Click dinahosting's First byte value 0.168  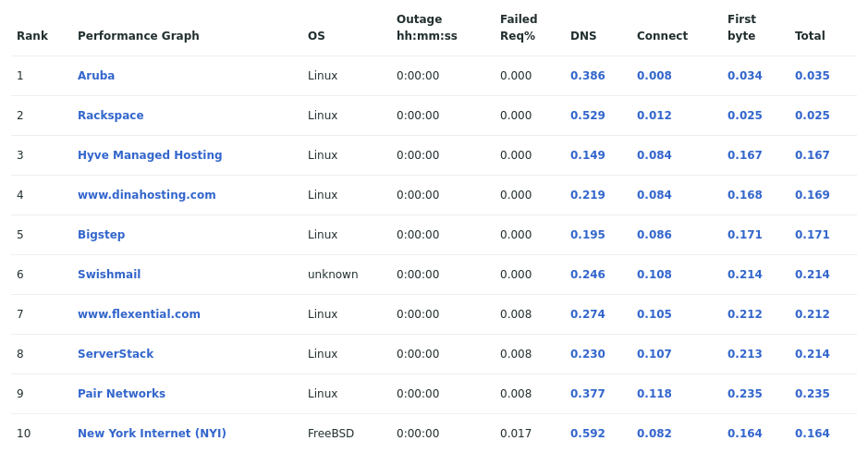744,195
